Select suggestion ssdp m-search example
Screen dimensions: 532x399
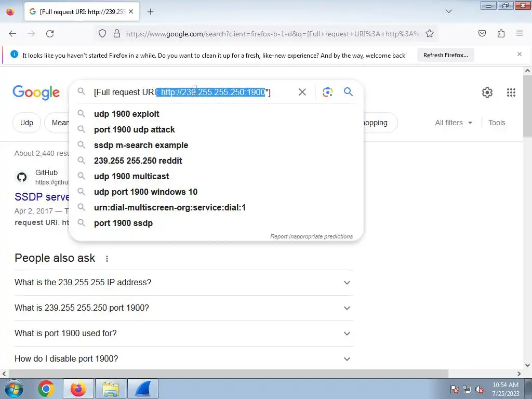(x=216, y=145)
